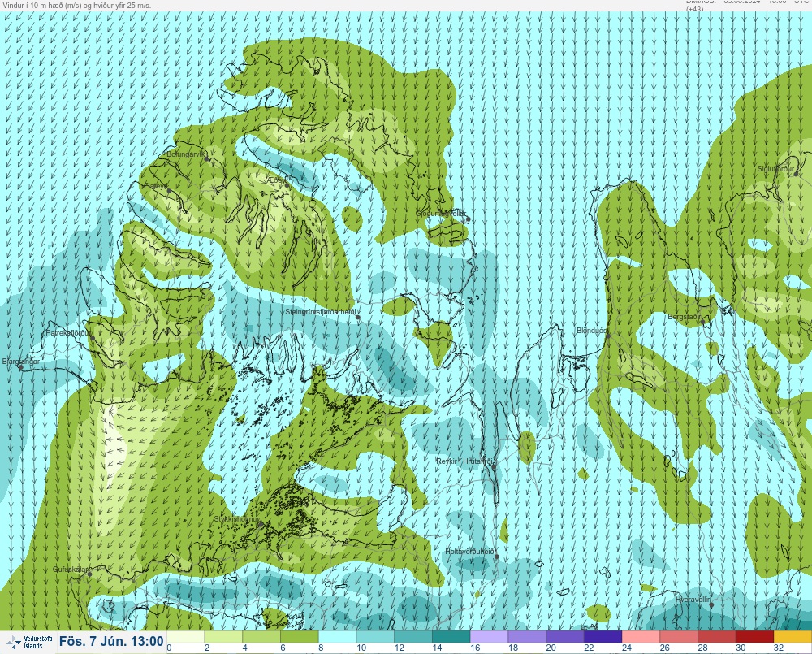Select the 22–24 m/s dark indigo legend swatch

click(x=603, y=637)
